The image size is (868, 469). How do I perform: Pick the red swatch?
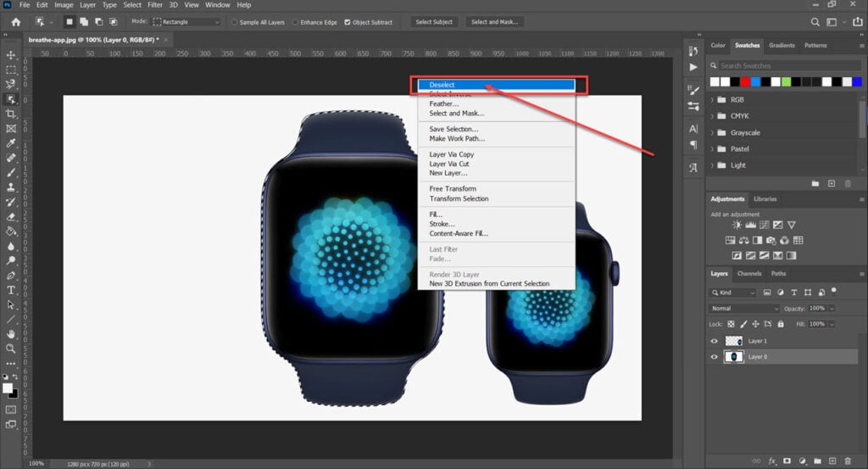pyautogui.click(x=745, y=82)
